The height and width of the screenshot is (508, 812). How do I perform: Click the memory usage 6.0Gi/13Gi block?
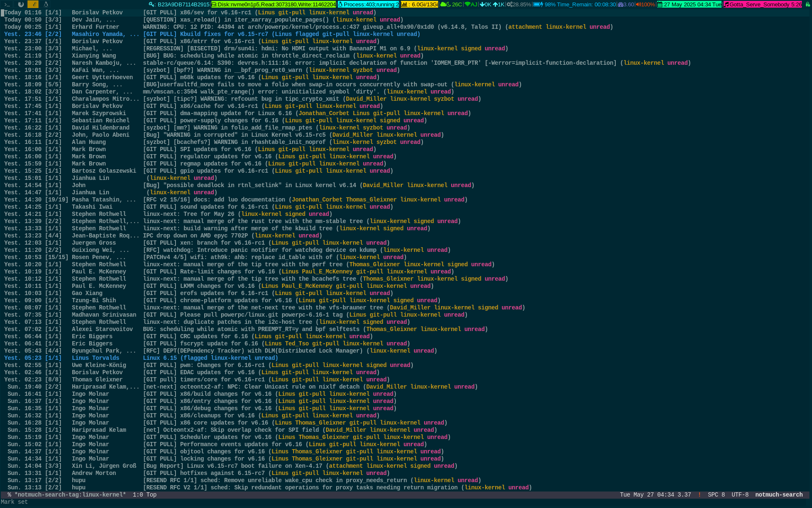420,4
